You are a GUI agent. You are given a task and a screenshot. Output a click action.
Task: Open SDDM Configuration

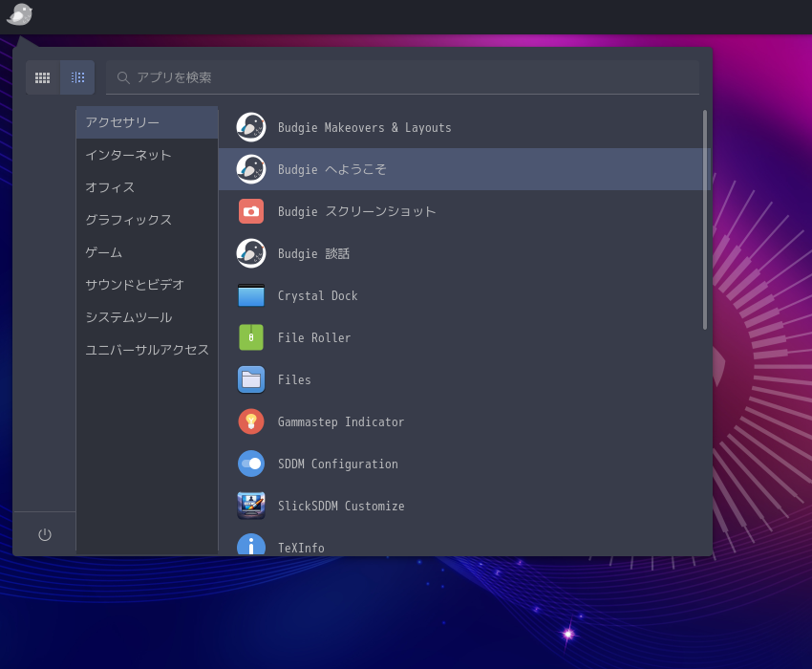pos(337,464)
